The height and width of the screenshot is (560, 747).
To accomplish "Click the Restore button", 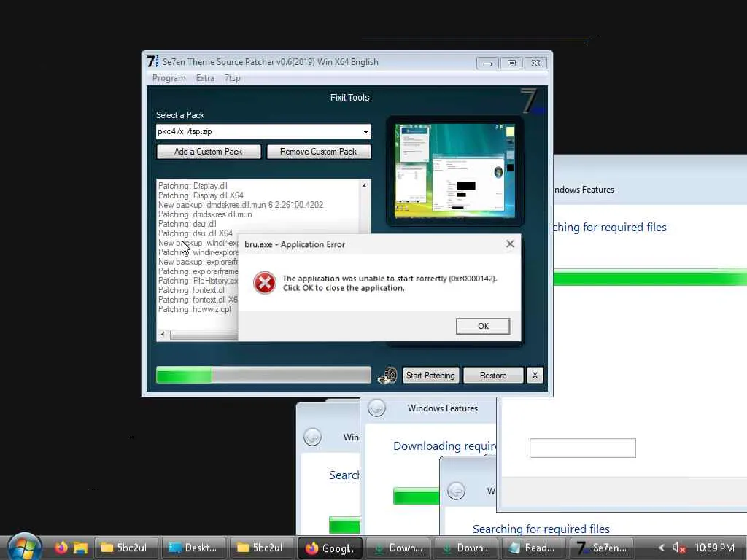I will pos(493,376).
